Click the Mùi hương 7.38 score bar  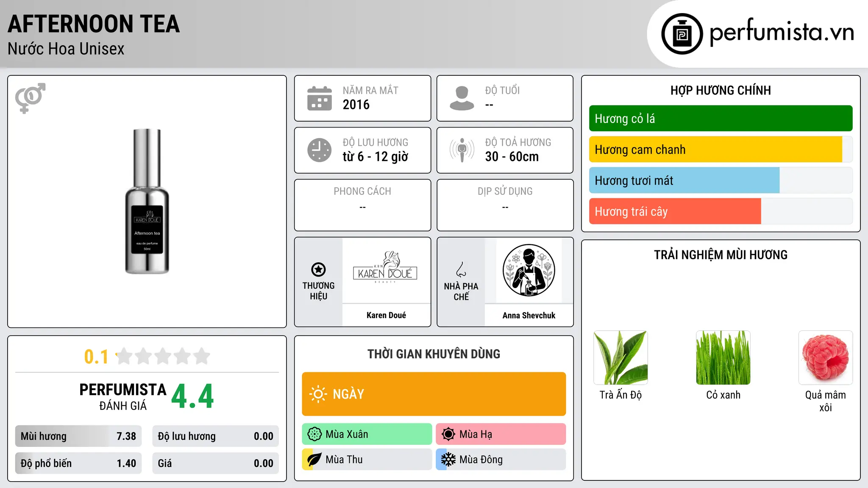[x=78, y=436]
